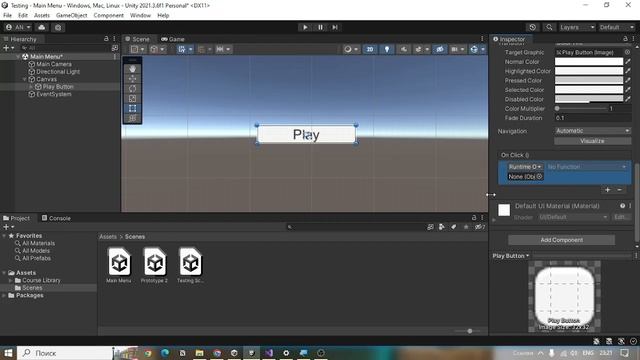Select the Scale tool in Scene
The width and height of the screenshot is (640, 360).
(133, 98)
